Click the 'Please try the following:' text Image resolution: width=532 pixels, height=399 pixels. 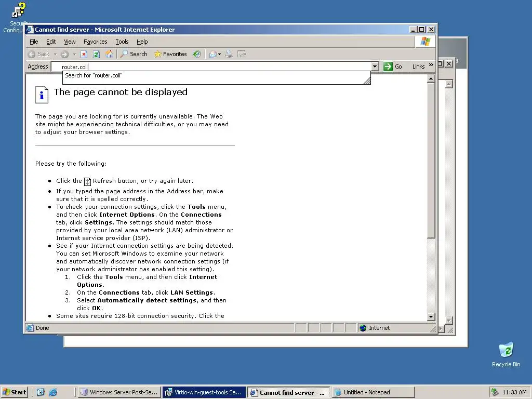(x=71, y=164)
